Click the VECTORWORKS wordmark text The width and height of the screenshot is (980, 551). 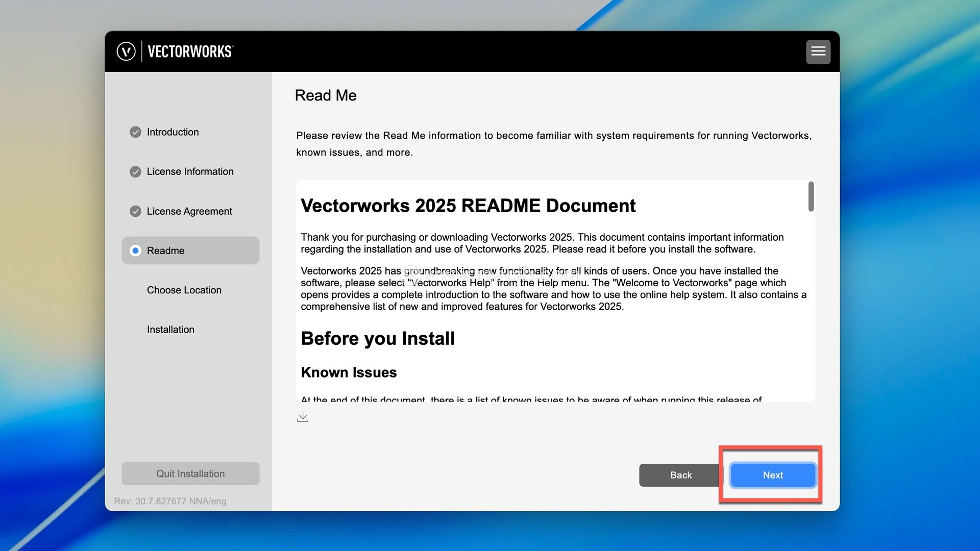(x=190, y=52)
